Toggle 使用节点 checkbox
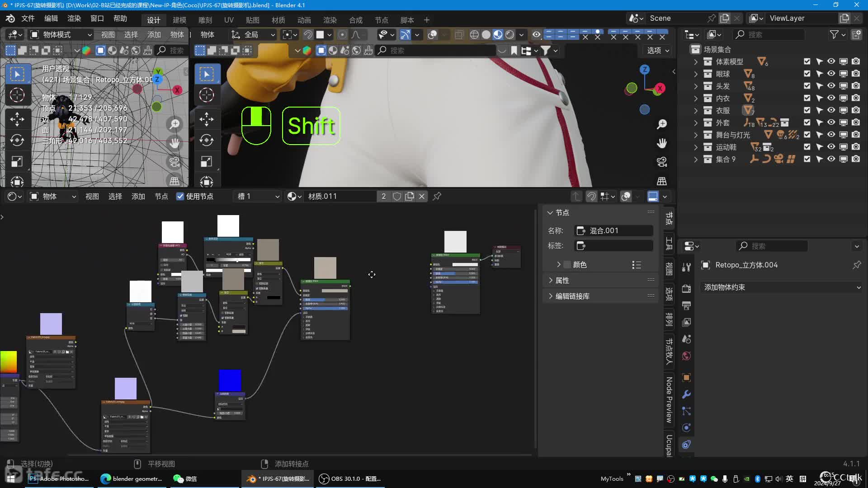 tap(180, 196)
